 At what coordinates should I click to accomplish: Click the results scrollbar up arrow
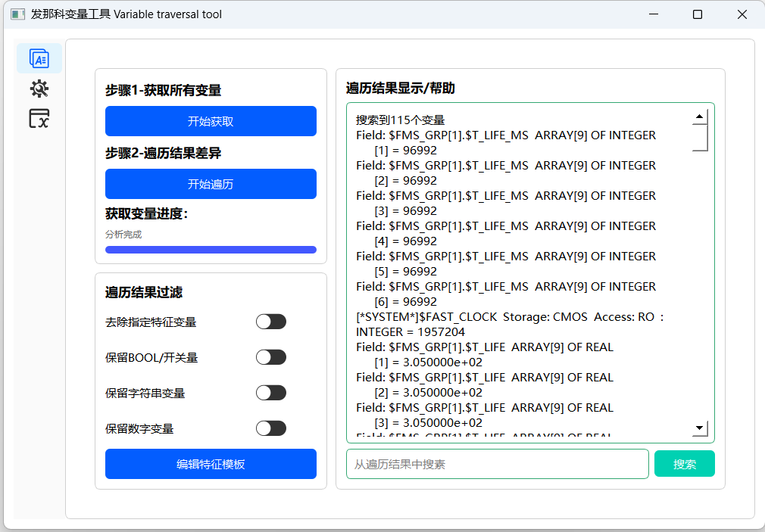click(x=700, y=117)
